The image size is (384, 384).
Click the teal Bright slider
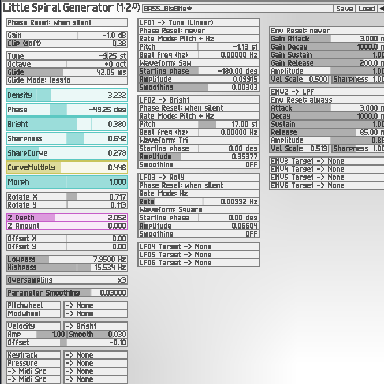pyautogui.click(x=67, y=124)
